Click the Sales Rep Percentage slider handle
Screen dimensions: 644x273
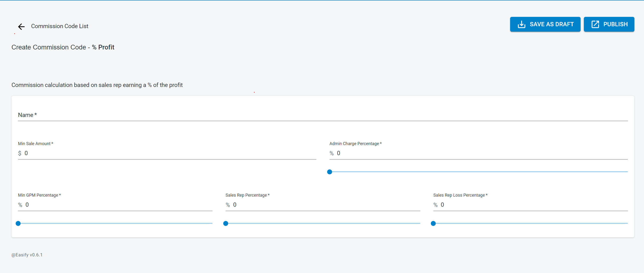(x=226, y=223)
